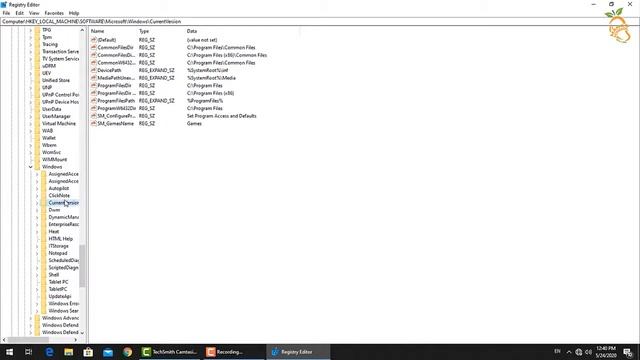640x360 pixels.
Task: Expand the UEV key arrow
Action: (31, 73)
